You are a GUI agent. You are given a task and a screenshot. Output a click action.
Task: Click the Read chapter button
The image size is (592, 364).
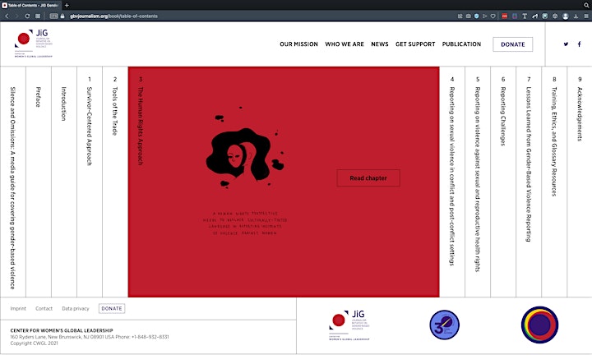click(x=368, y=178)
